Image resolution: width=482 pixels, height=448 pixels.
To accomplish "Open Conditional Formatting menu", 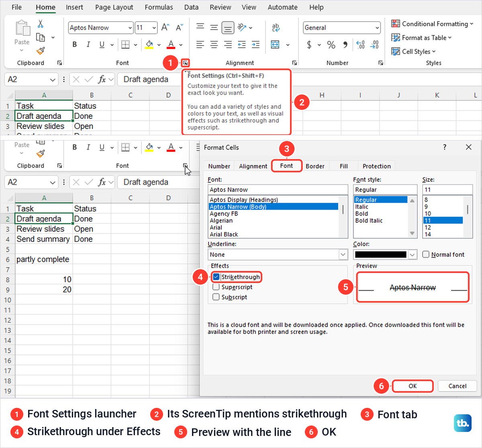I will coord(433,24).
